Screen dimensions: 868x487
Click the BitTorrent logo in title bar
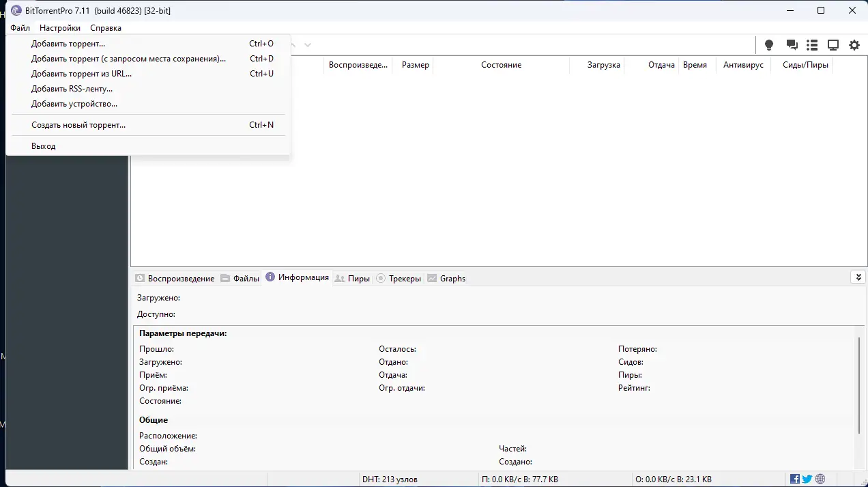(x=16, y=10)
